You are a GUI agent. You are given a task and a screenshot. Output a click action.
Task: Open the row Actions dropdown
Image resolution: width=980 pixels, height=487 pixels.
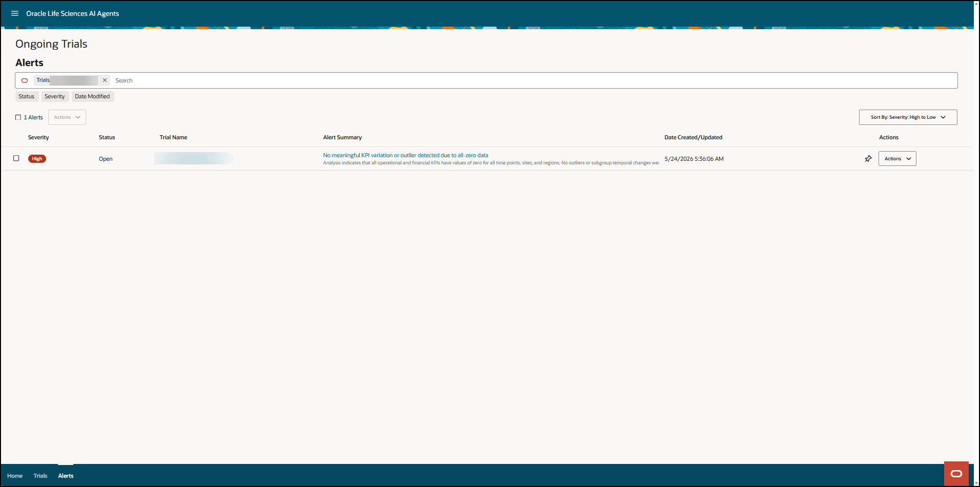897,159
